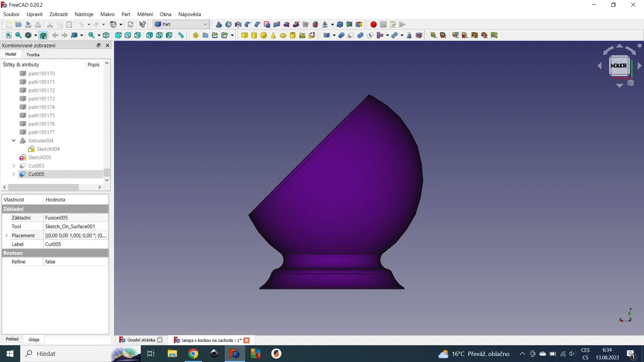
Task: Click the Fit selection zoom icon
Action: click(x=18, y=35)
